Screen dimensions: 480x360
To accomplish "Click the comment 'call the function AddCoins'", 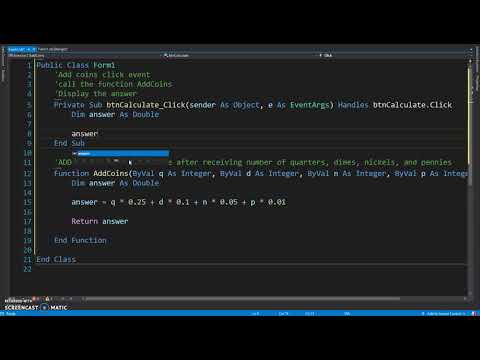I will pyautogui.click(x=113, y=84).
